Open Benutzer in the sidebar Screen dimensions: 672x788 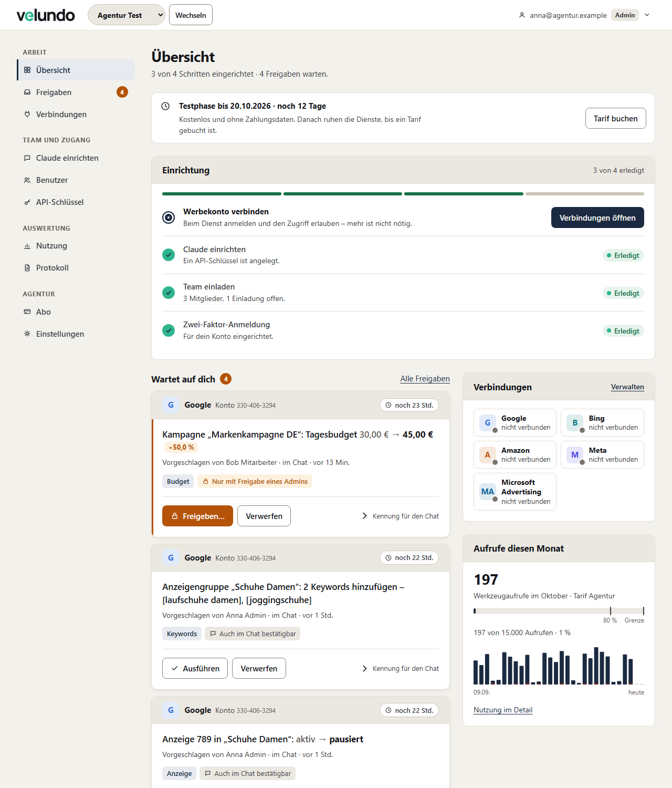tap(76, 180)
